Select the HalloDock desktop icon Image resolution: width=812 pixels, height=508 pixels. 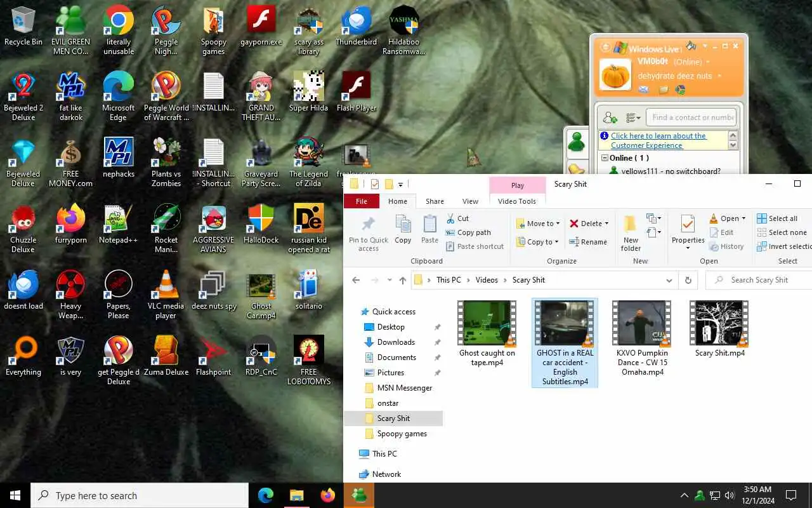[261, 224]
